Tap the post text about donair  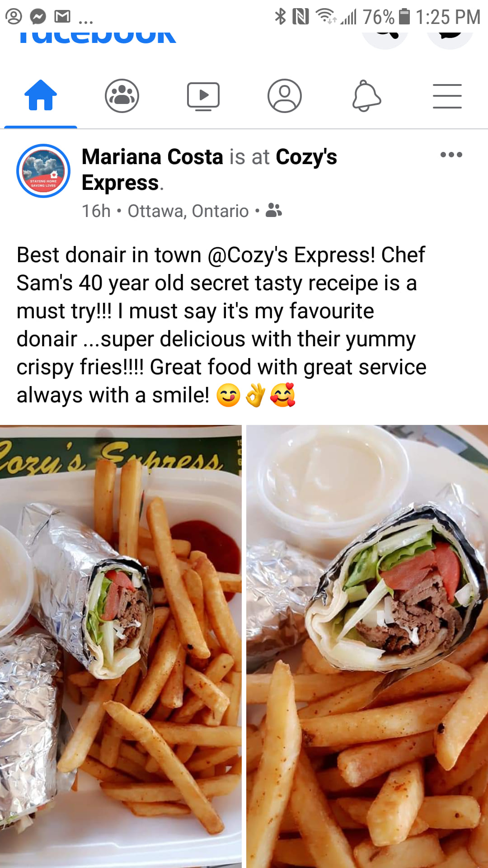(x=221, y=325)
